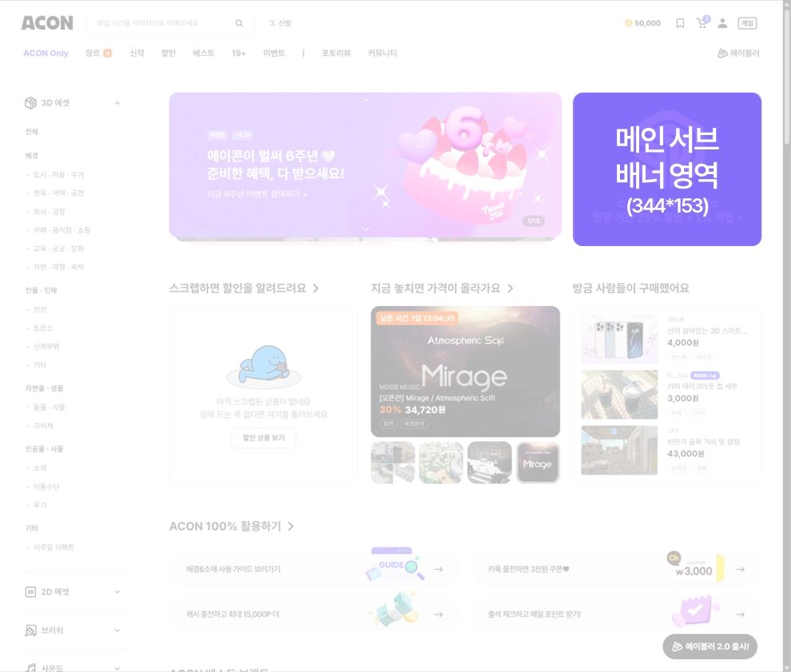791x672 pixels.
Task: Show next banner with down chevron
Action: 365,229
